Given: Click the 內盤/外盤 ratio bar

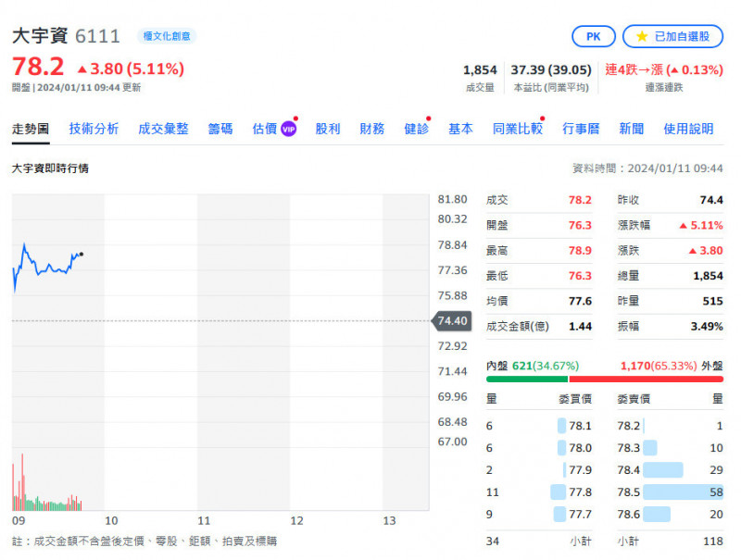Looking at the screenshot, I should pos(605,380).
